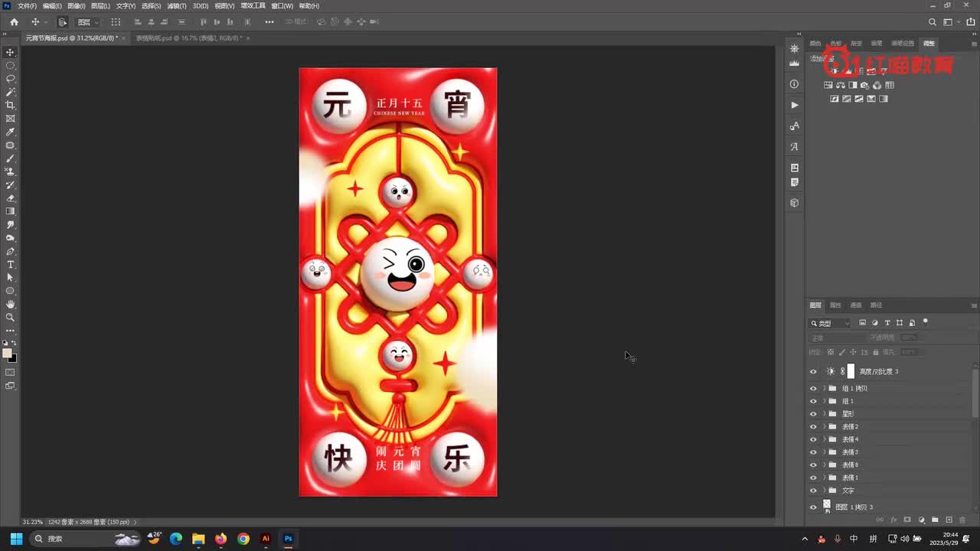Expand the 组 1 拷贝 group
980x551 pixels.
[824, 389]
